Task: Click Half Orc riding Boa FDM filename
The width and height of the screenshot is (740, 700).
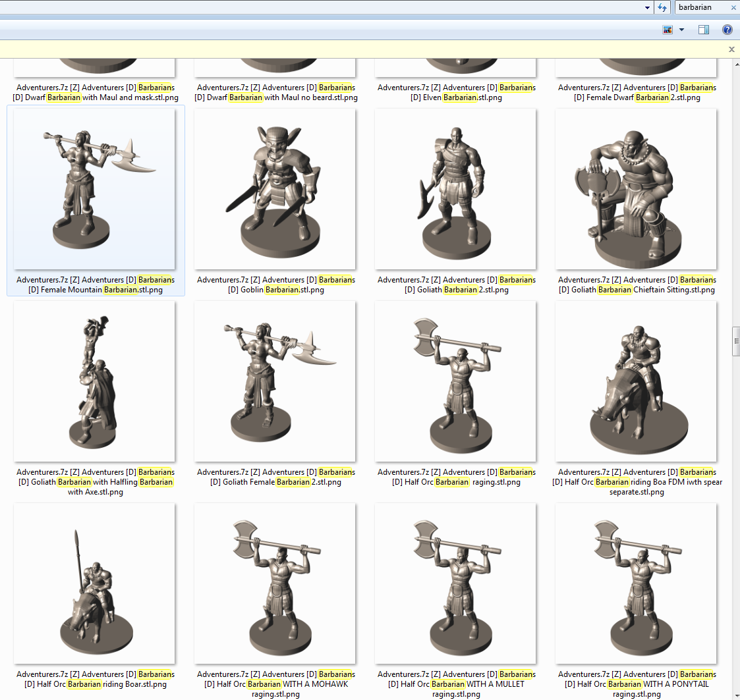Action: [x=637, y=482]
